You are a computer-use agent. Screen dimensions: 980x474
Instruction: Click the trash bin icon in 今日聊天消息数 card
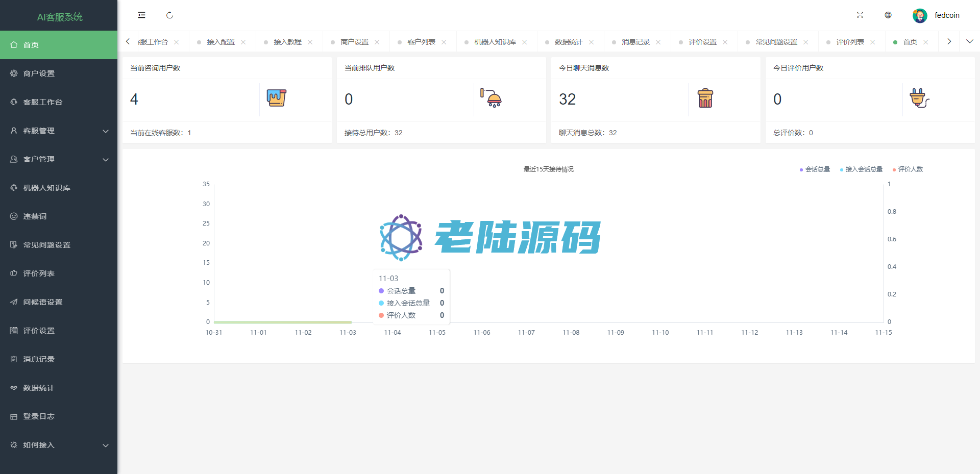pyautogui.click(x=705, y=98)
